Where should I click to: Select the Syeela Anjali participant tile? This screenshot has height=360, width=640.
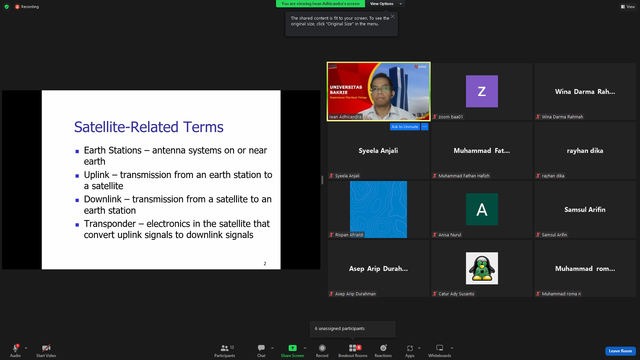pyautogui.click(x=378, y=151)
